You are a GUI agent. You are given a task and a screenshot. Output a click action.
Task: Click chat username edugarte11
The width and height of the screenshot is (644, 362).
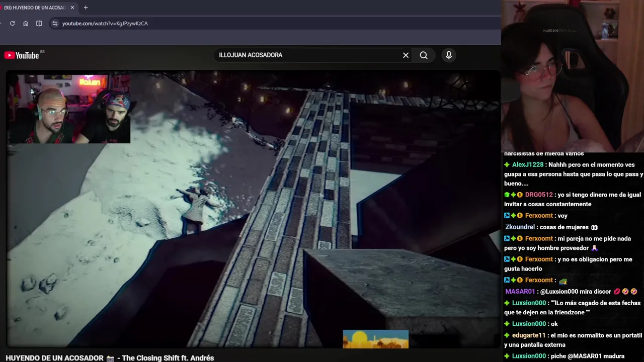pyautogui.click(x=529, y=335)
